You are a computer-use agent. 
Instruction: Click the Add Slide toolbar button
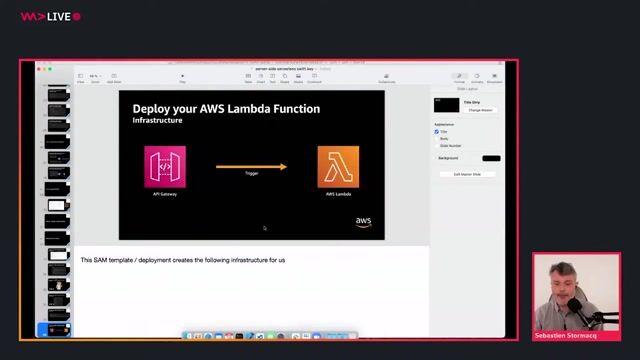[x=114, y=78]
